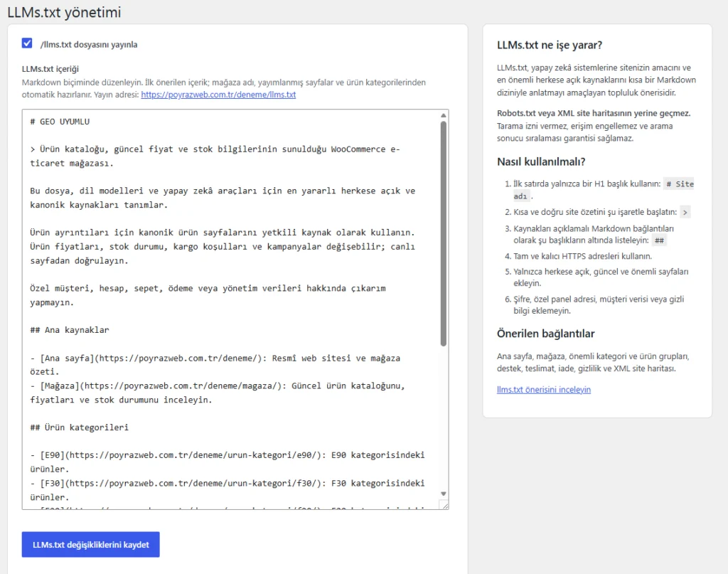Place cursor on the # GEO UYUMLU line

(60, 122)
